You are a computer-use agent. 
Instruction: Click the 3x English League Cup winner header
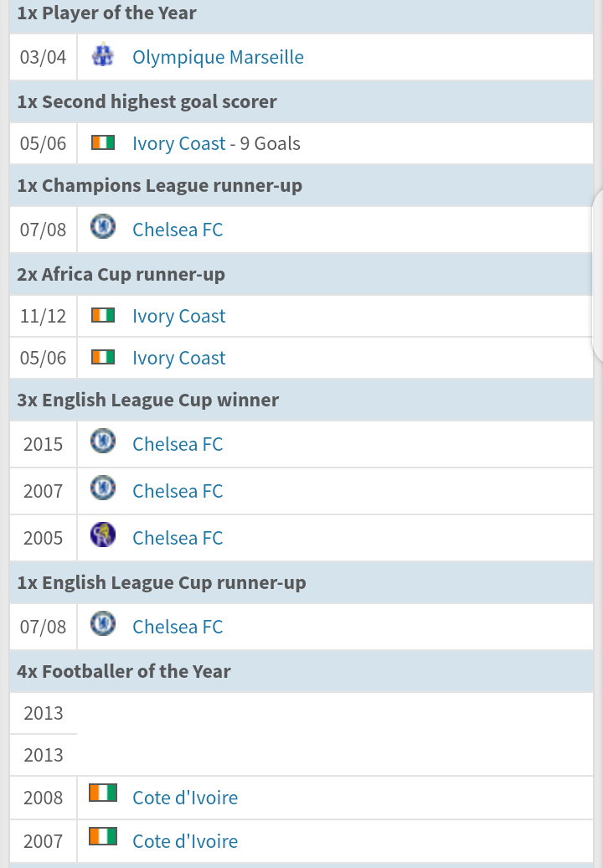coord(147,400)
